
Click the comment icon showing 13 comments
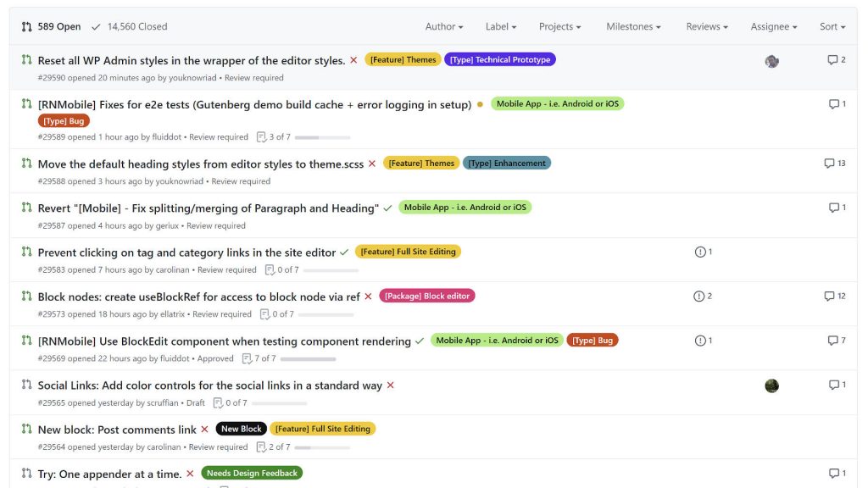click(834, 164)
